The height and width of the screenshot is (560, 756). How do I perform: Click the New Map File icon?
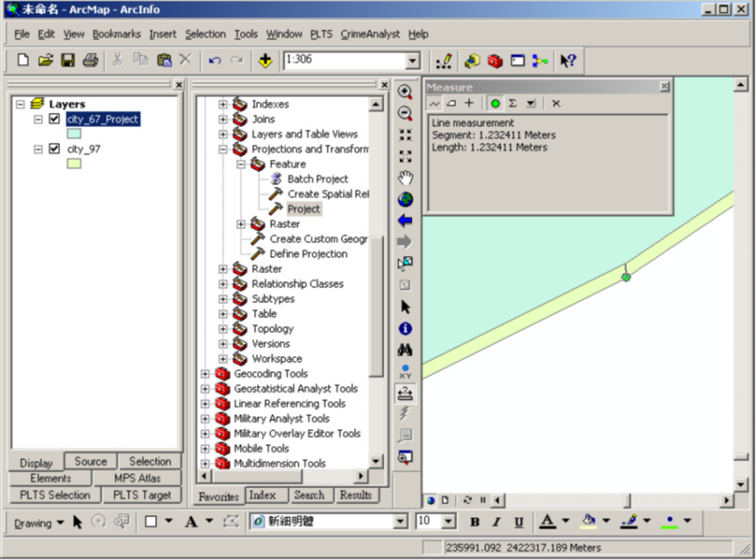[x=23, y=61]
